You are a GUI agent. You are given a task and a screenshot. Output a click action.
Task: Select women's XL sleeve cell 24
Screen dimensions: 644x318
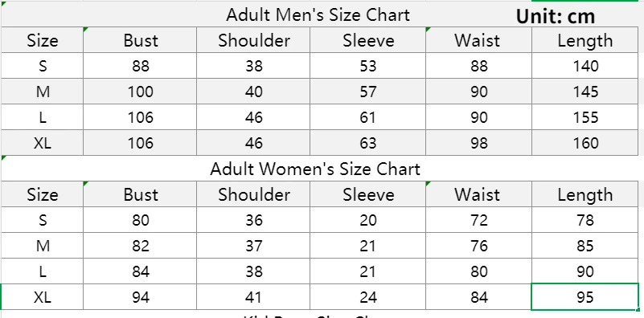[x=367, y=296]
